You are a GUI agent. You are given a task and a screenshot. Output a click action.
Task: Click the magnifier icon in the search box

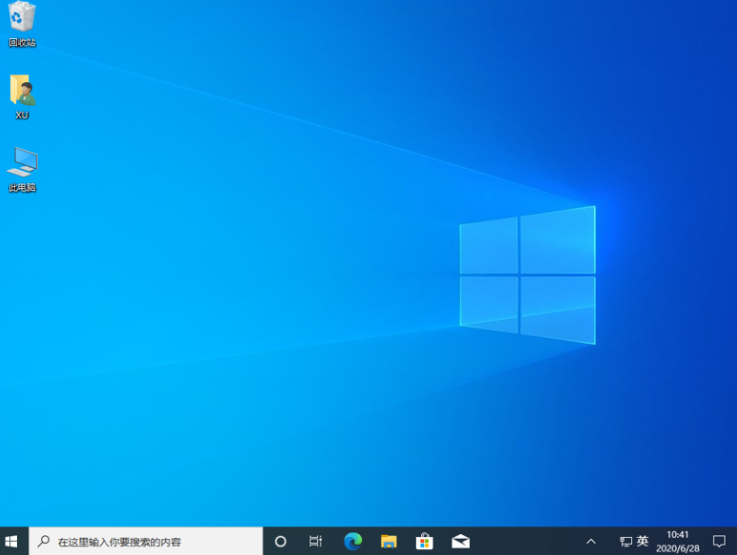click(44, 541)
